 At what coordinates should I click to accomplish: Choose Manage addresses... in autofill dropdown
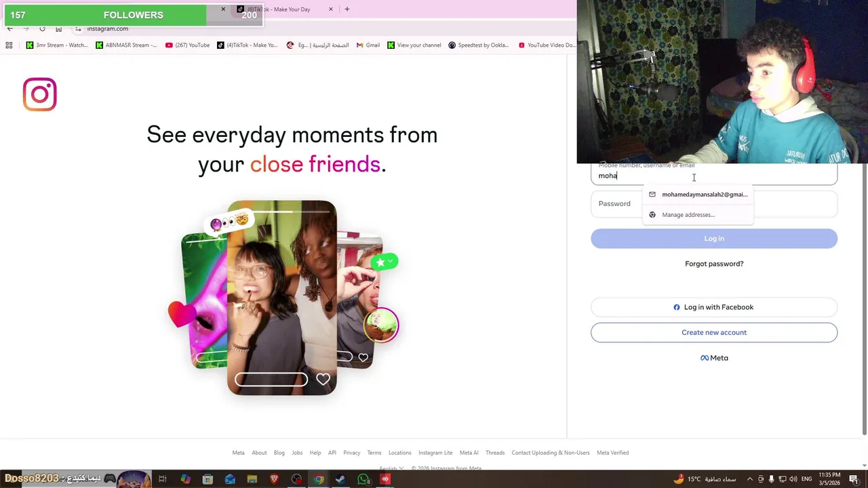tap(698, 215)
